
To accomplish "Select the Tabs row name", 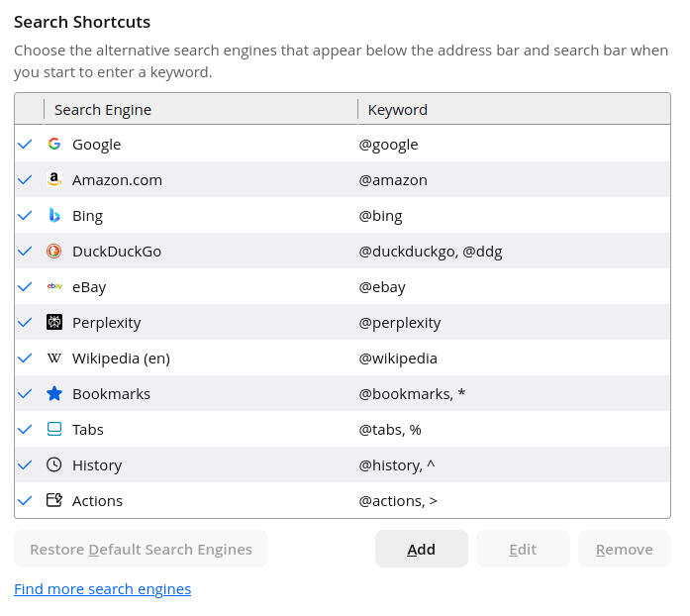I will point(88,430).
